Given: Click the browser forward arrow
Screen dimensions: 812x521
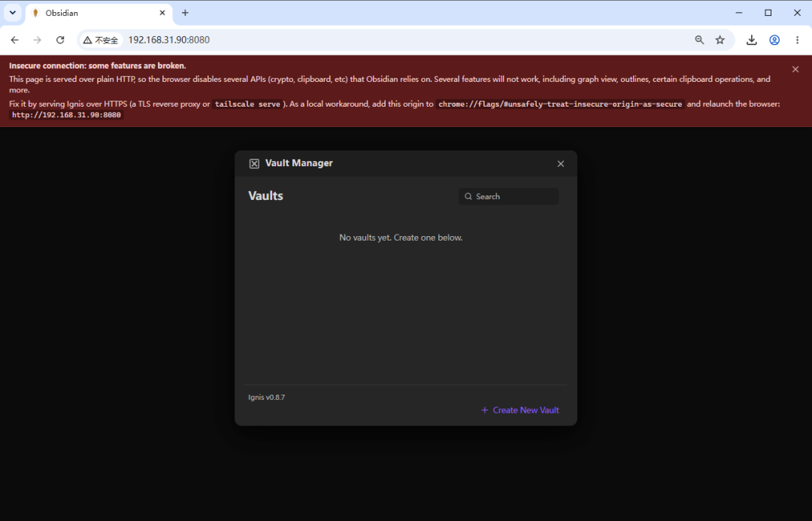Looking at the screenshot, I should [38, 40].
